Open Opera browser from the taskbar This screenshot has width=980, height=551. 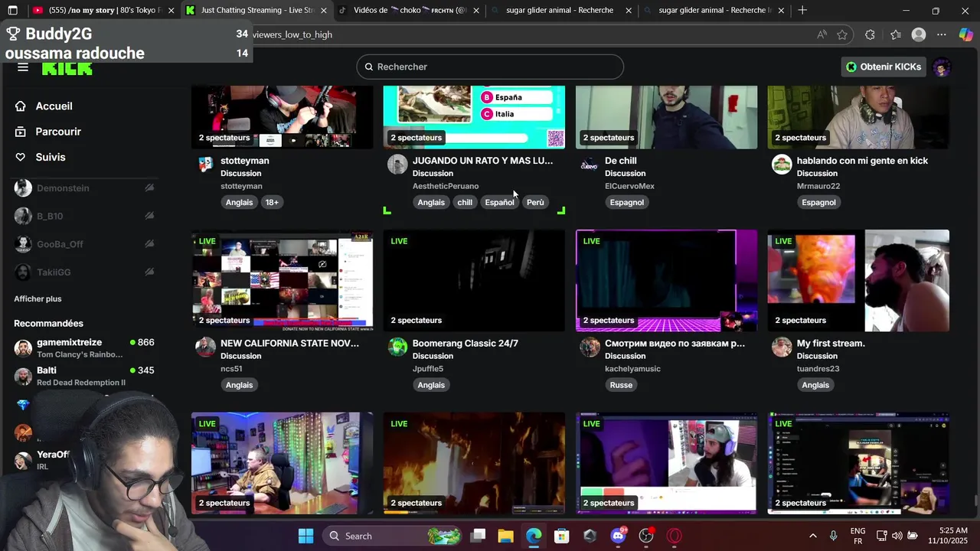(675, 536)
